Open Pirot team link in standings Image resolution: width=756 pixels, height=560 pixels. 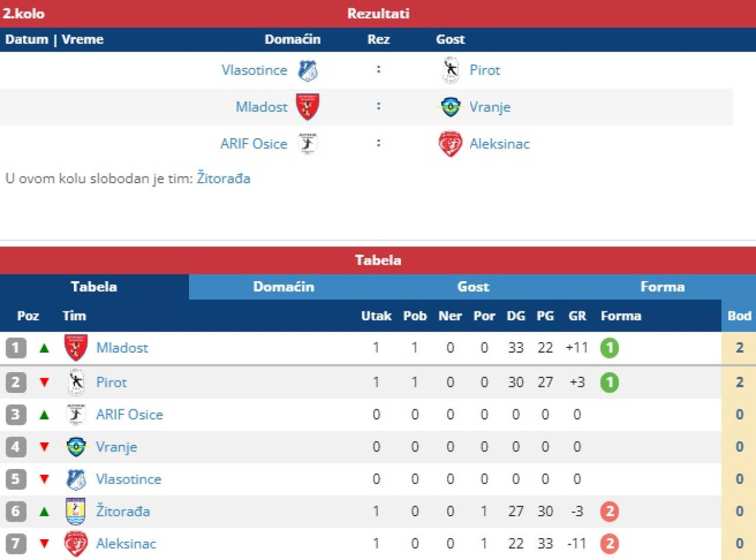111,383
